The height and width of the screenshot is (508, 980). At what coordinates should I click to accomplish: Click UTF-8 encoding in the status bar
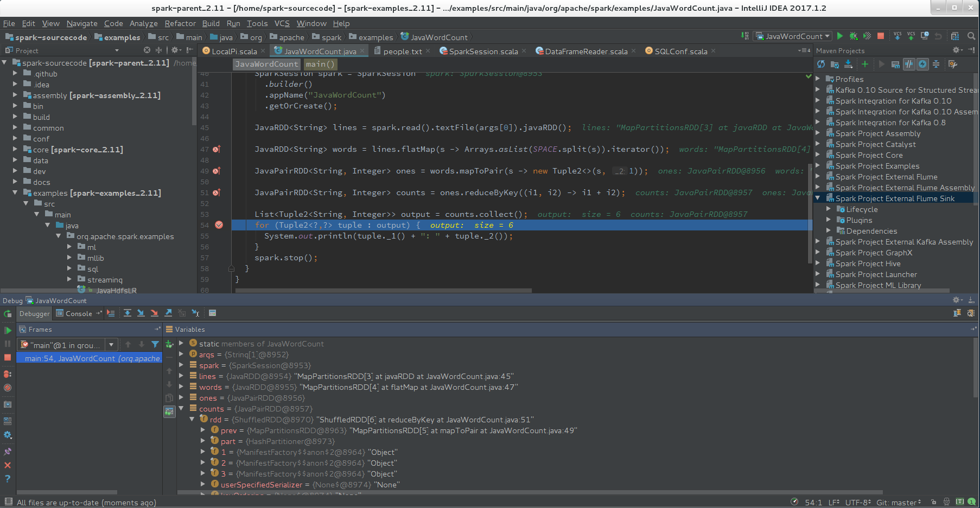(858, 503)
